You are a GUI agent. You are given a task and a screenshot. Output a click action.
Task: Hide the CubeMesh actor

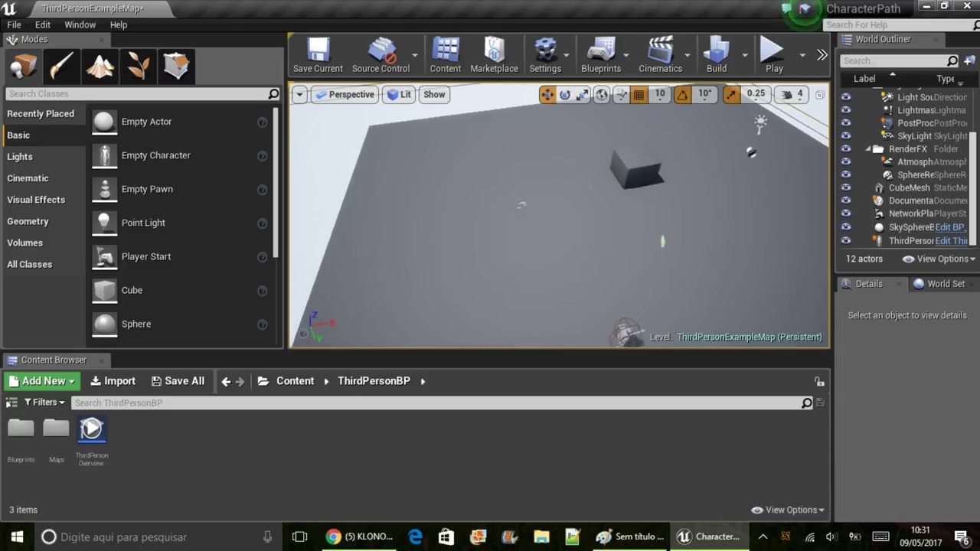846,187
